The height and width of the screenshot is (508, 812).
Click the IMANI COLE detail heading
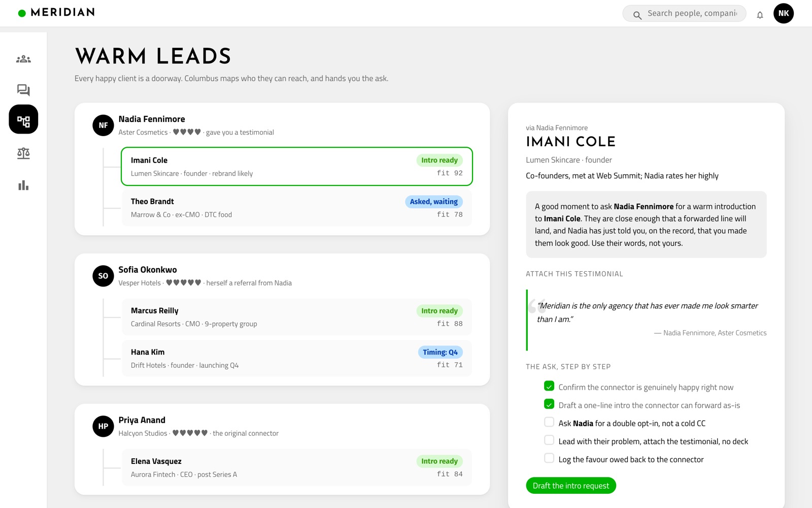tap(571, 142)
